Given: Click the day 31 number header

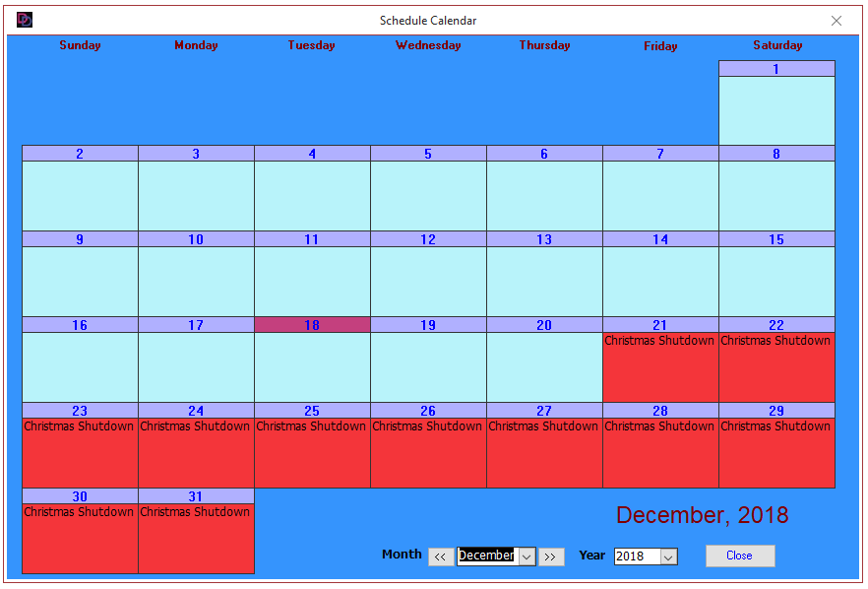Looking at the screenshot, I should point(196,496).
